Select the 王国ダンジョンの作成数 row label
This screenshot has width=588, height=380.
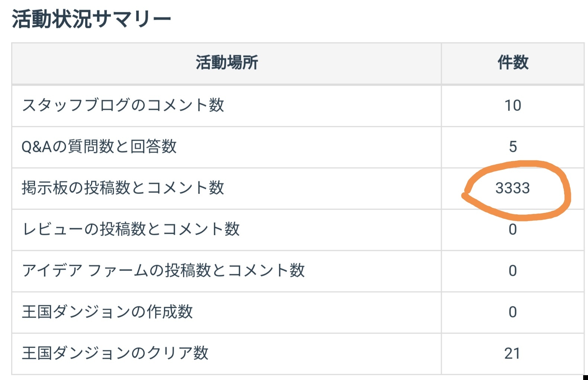tap(107, 312)
